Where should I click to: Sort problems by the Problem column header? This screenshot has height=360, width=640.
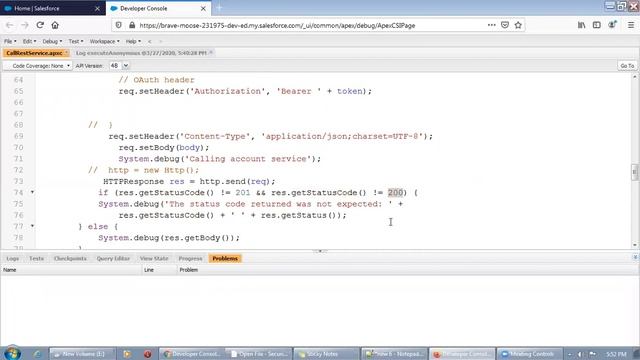coord(407,270)
